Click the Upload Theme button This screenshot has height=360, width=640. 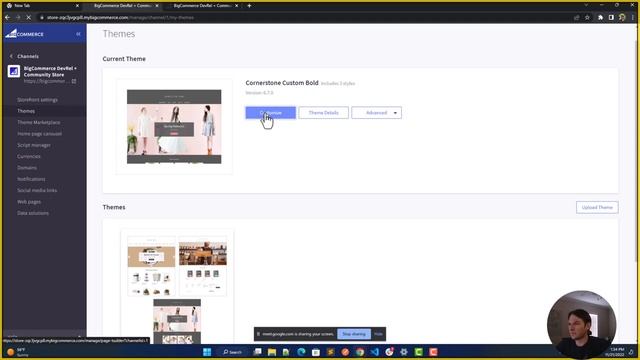(597, 207)
